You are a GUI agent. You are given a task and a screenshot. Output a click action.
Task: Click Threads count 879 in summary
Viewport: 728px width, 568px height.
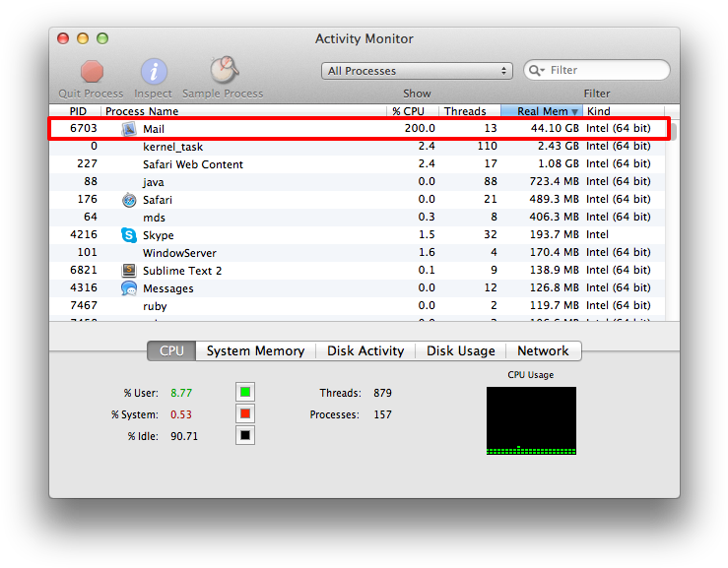coord(382,393)
